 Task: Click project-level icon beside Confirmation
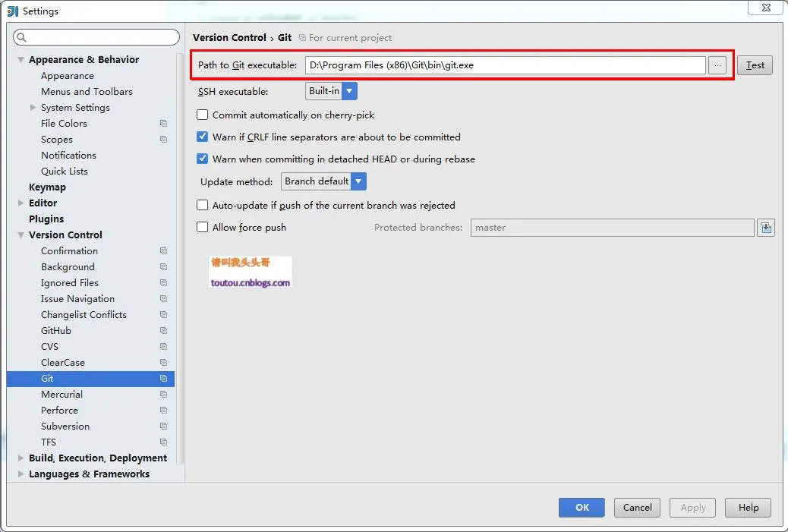163,250
